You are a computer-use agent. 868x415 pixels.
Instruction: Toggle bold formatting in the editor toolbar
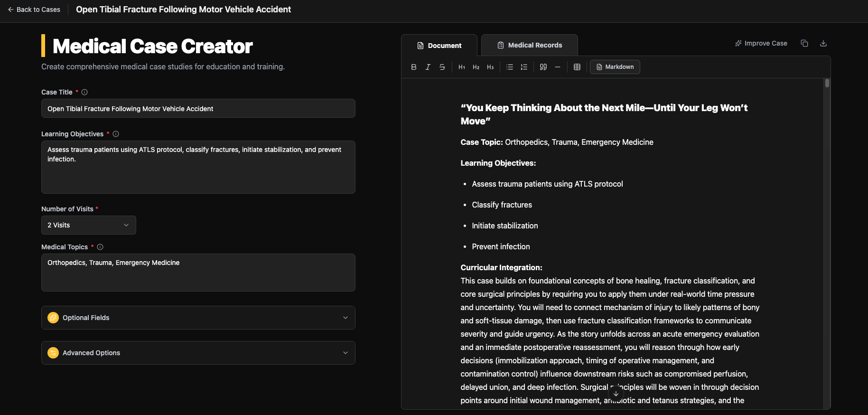pyautogui.click(x=413, y=67)
